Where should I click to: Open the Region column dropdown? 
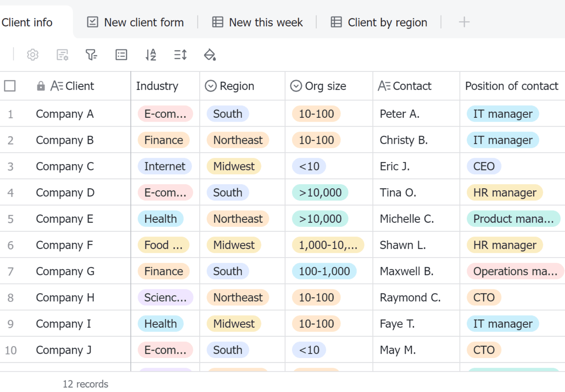211,86
